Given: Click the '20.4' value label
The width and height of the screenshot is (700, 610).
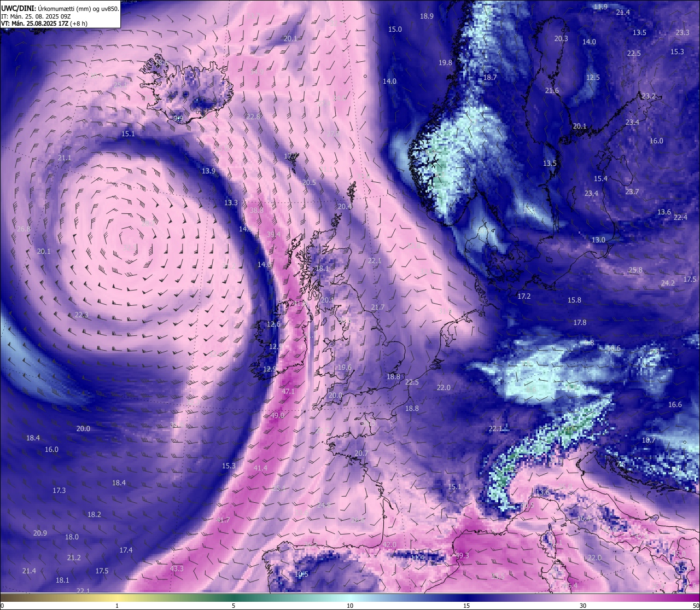Looking at the screenshot, I should coord(345,207).
